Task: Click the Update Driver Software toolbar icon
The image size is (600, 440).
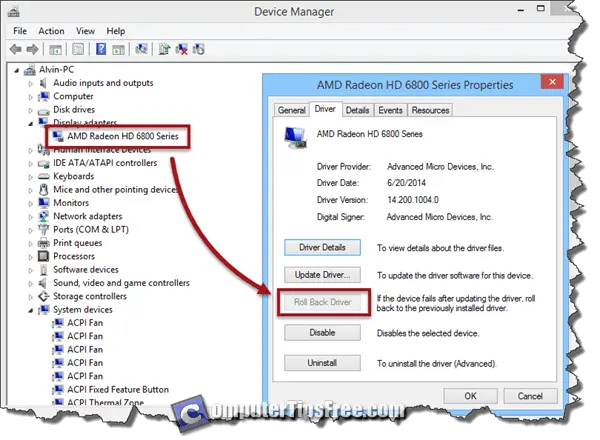Action: click(165, 49)
